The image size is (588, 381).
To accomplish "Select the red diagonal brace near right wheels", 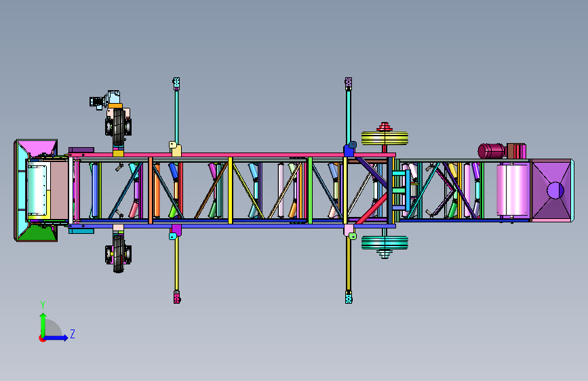I will pyautogui.click(x=371, y=209).
